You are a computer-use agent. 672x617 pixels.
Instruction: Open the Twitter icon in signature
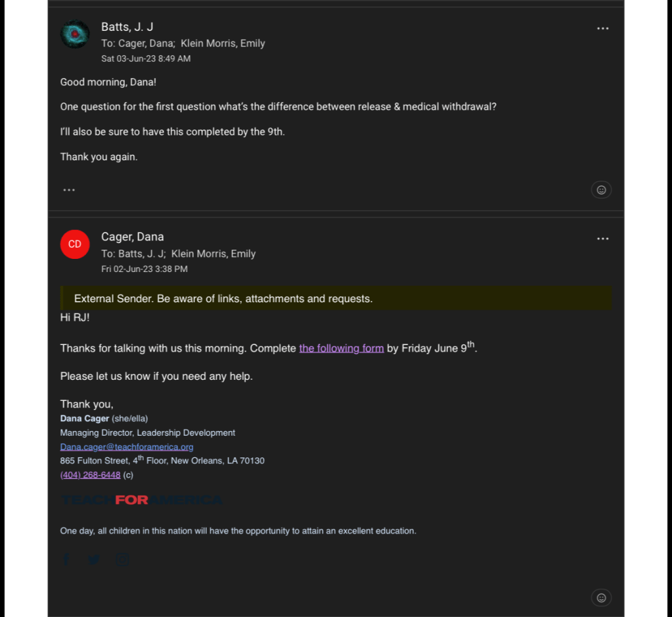[x=94, y=559]
